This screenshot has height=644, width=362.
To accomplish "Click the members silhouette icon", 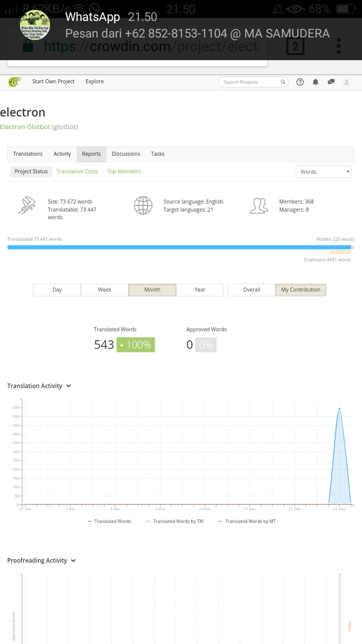I will (259, 206).
